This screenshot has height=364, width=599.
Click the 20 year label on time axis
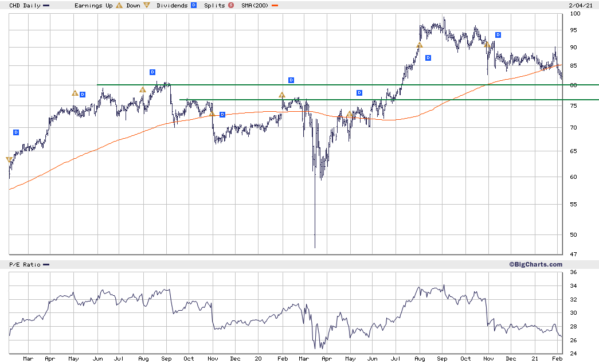259,359
